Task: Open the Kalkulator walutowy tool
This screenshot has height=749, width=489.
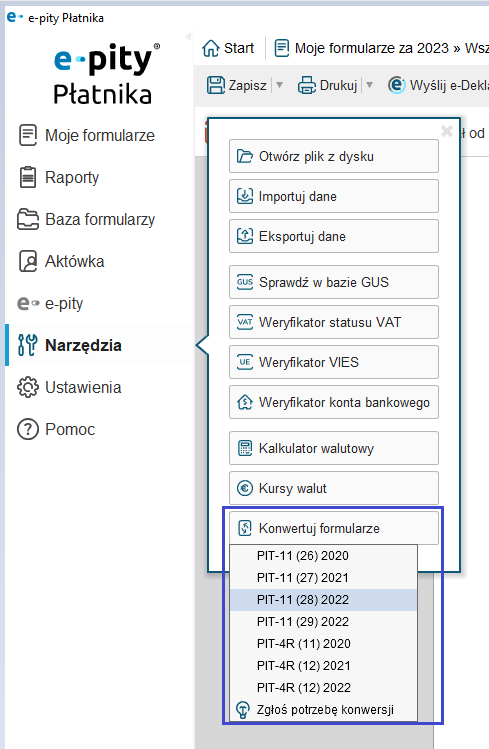Action: 334,449
